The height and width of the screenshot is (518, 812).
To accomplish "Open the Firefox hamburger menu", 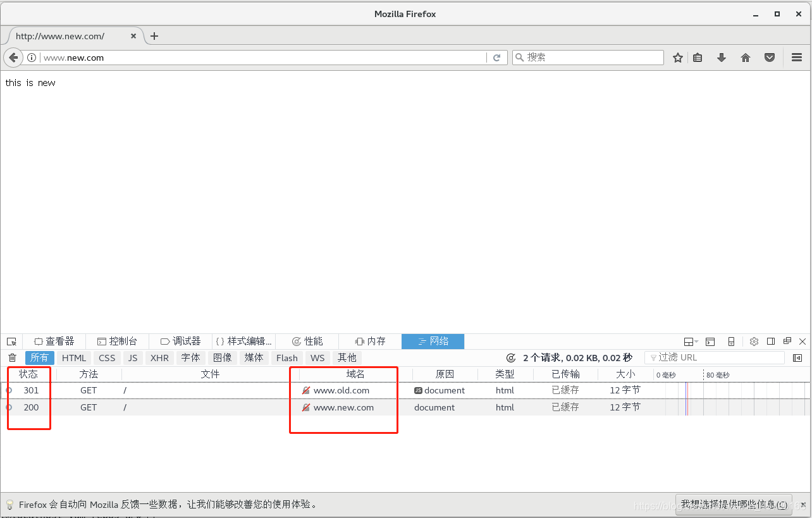I will [797, 58].
